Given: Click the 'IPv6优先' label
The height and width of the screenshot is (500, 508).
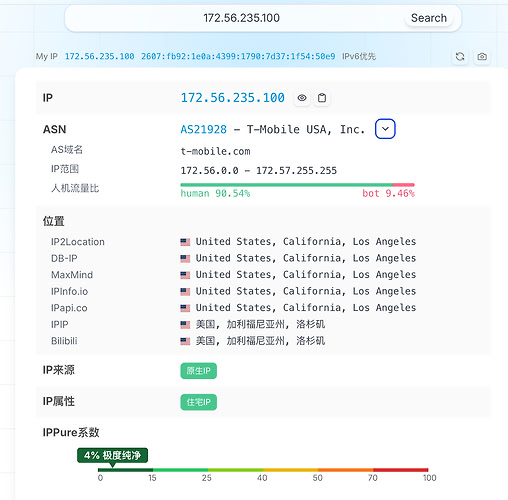Looking at the screenshot, I should coord(359,56).
